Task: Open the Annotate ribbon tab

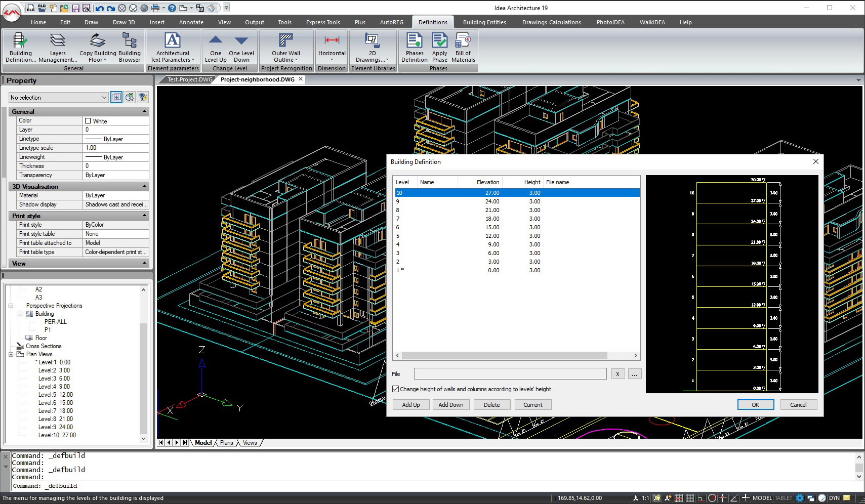Action: tap(191, 22)
